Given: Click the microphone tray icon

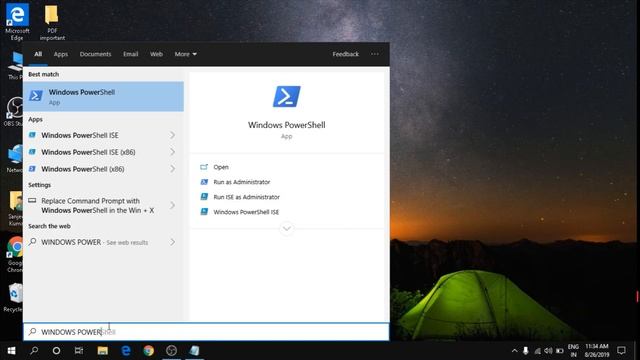Looking at the screenshot, I should [526, 351].
